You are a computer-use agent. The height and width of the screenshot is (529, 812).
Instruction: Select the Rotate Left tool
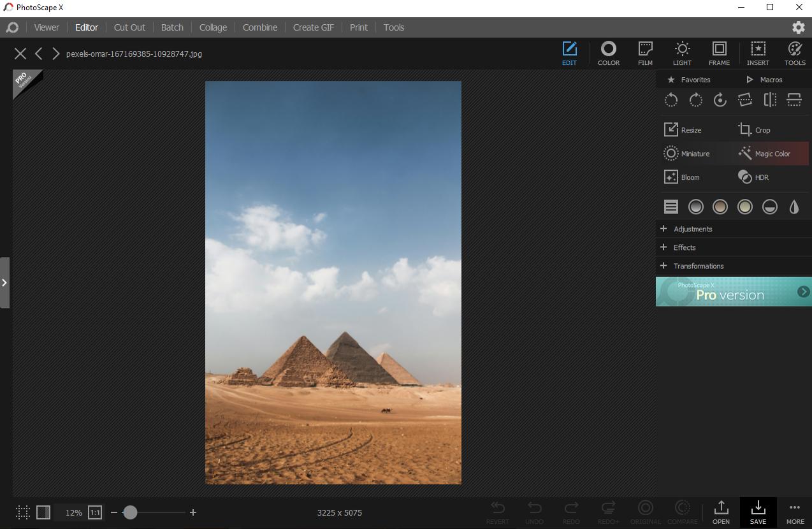671,100
